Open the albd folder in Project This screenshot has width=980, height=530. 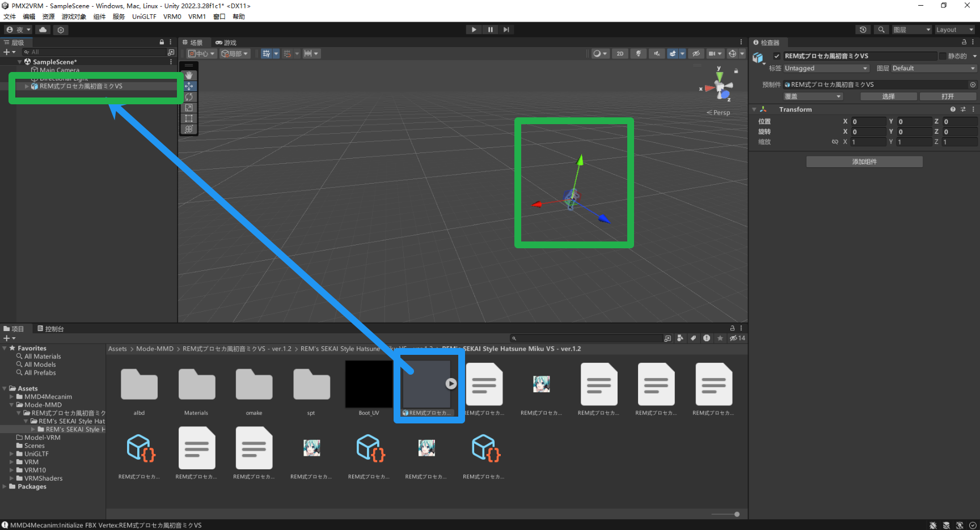pyautogui.click(x=139, y=384)
